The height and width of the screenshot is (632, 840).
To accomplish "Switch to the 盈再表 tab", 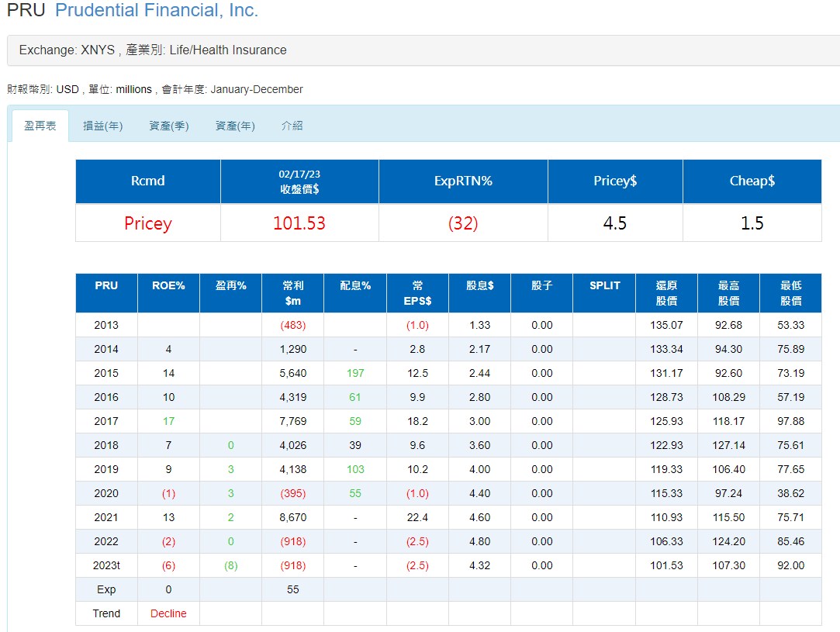I will click(x=40, y=126).
